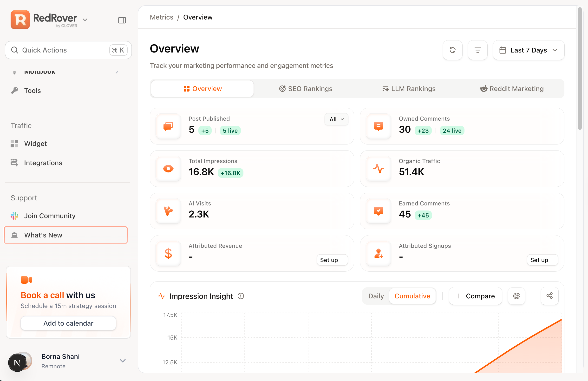The width and height of the screenshot is (588, 381).
Task: Click the share icon in Impression Insight
Action: 549,296
